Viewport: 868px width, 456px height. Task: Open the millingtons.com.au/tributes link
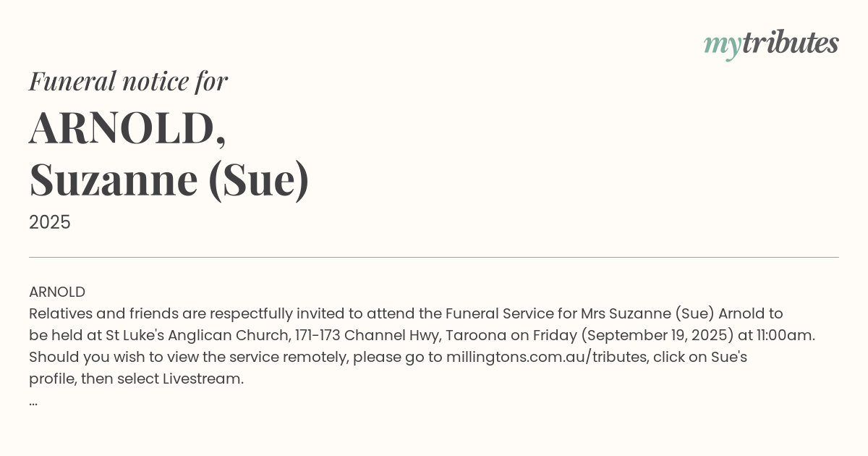[547, 357]
